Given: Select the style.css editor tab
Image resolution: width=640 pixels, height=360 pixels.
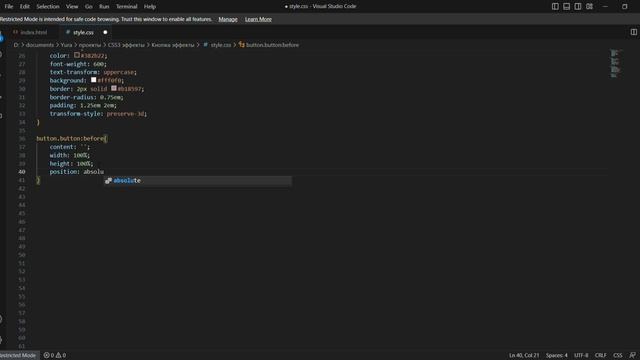Looking at the screenshot, I should tap(83, 32).
